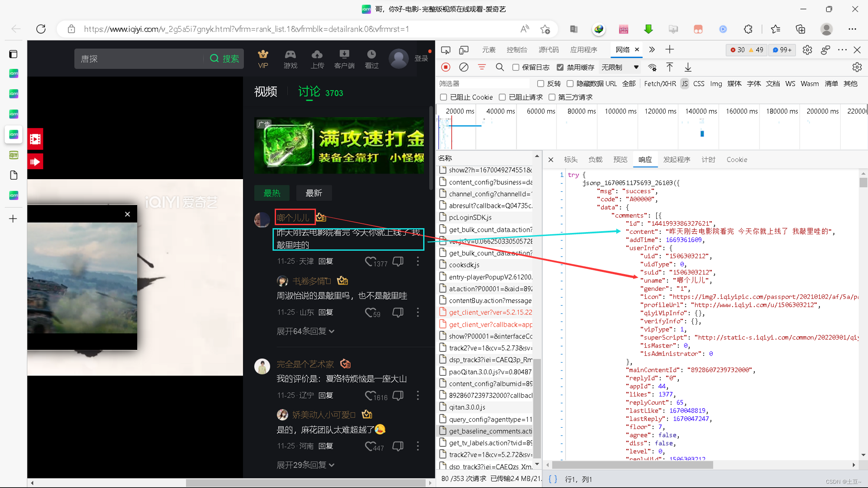Clear the network log

tap(464, 67)
